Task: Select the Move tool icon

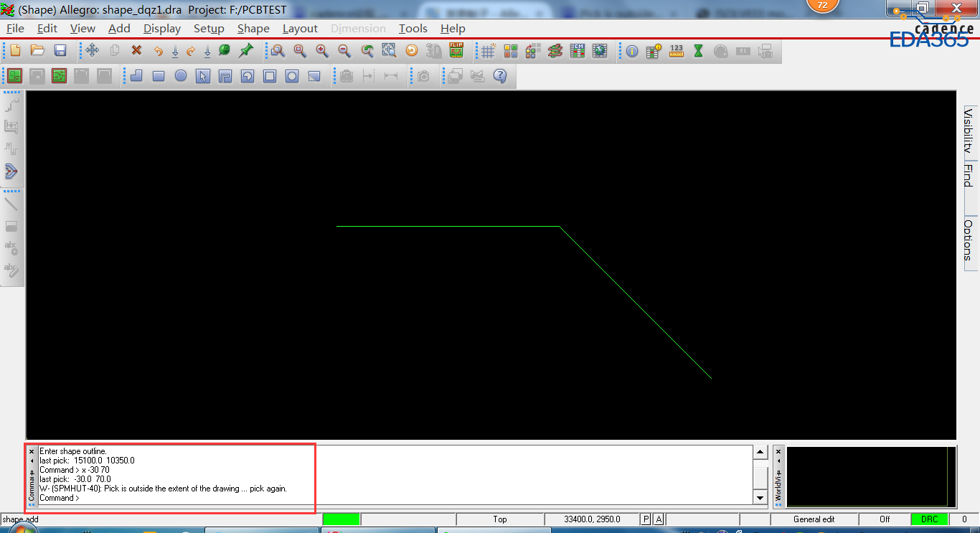Action: point(92,51)
